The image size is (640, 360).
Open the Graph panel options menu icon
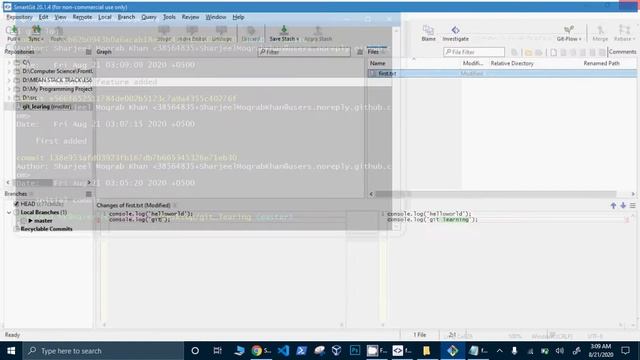(360, 52)
